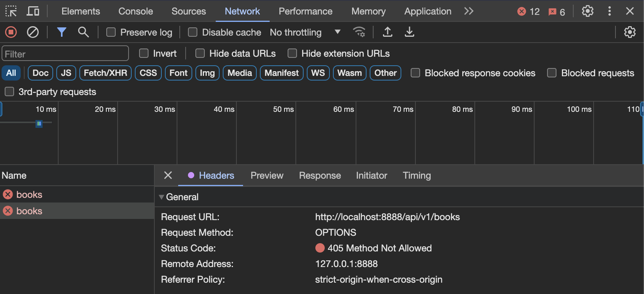Viewport: 644px width, 294px height.
Task: Open network conditions wifi icon
Action: point(359,32)
